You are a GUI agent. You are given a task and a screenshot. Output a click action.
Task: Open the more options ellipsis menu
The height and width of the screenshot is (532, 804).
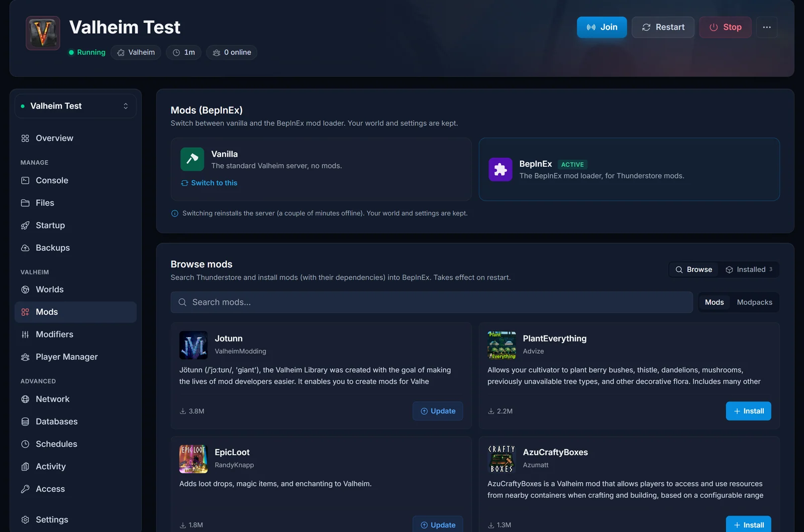tap(767, 27)
